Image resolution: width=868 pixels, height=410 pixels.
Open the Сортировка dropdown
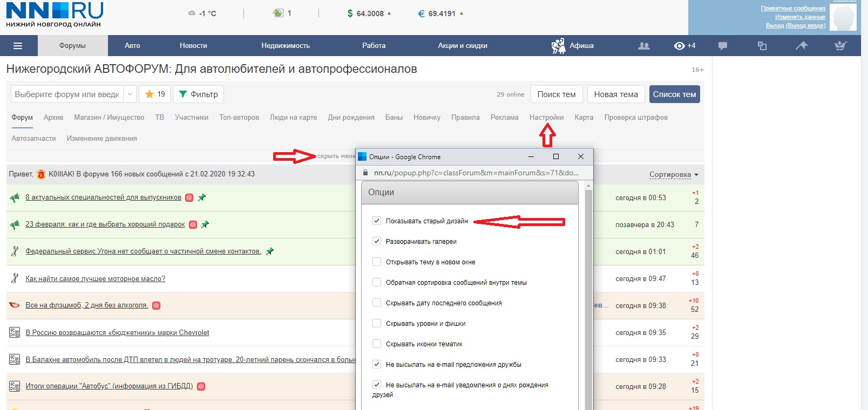point(673,174)
